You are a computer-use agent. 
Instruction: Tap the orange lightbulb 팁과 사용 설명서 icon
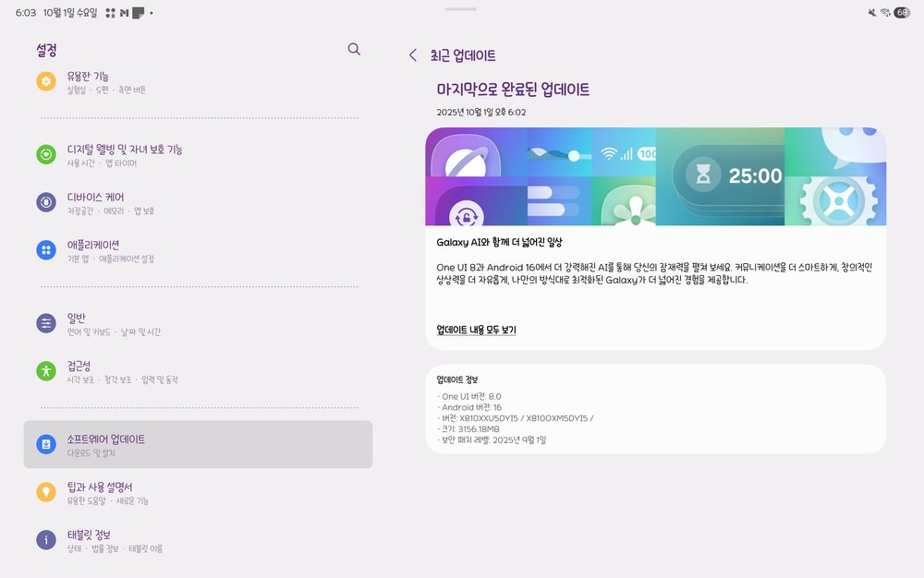(46, 492)
